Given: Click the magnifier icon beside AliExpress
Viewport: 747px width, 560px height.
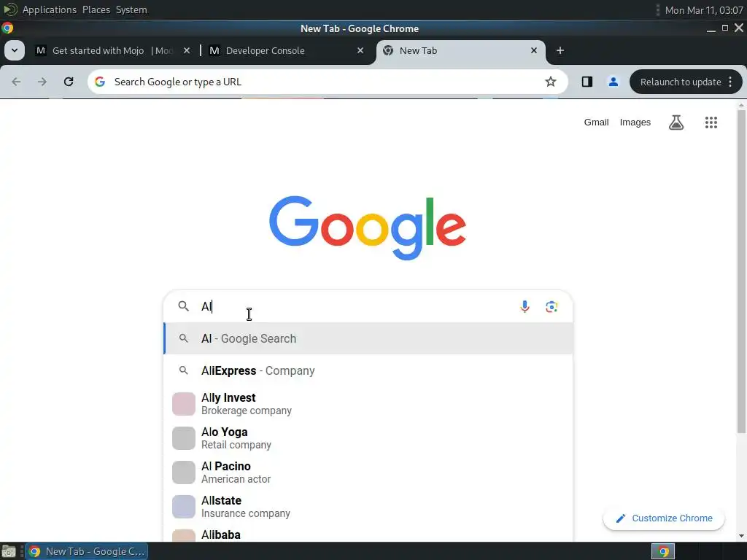Looking at the screenshot, I should click(183, 370).
